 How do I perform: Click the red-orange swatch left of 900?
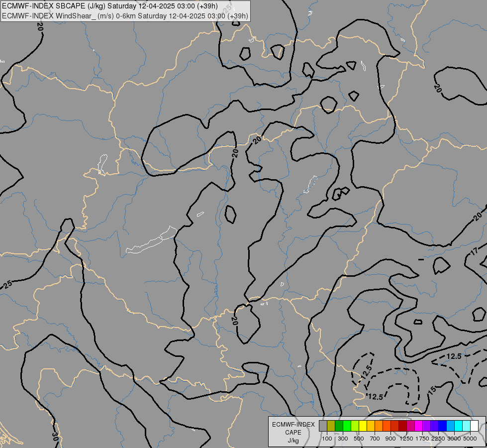(387, 426)
